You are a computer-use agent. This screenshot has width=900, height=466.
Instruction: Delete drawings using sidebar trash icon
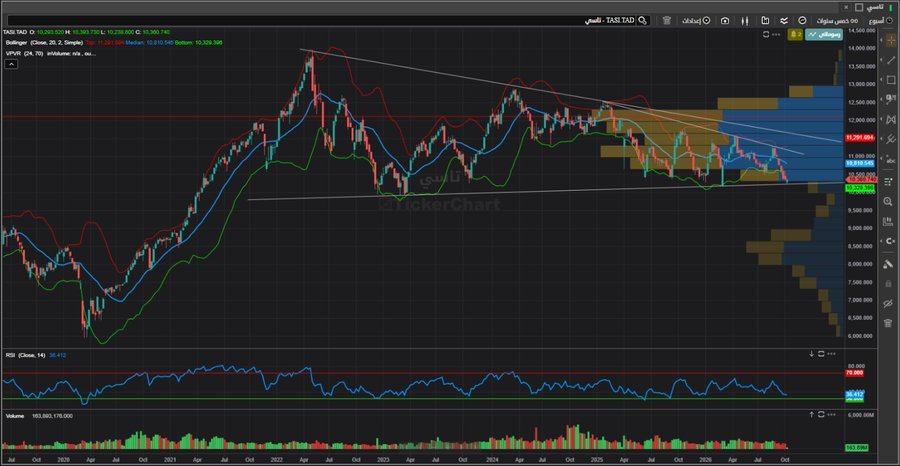pos(889,323)
